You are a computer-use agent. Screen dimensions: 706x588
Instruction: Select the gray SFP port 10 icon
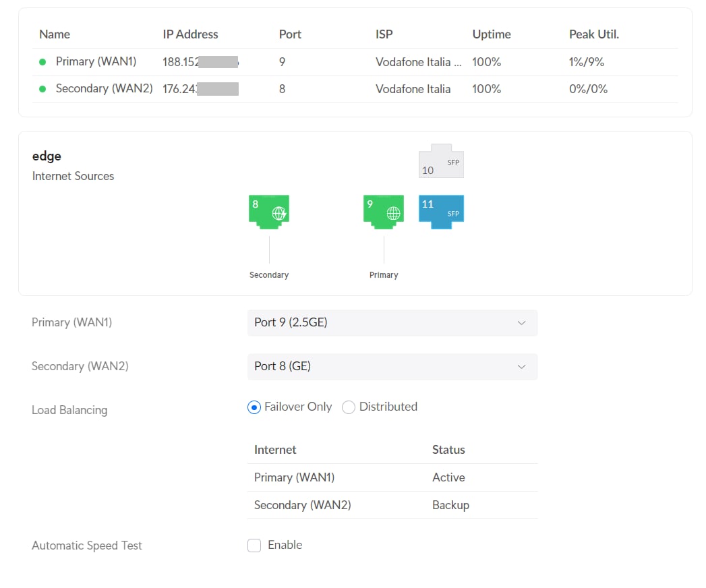[442, 162]
